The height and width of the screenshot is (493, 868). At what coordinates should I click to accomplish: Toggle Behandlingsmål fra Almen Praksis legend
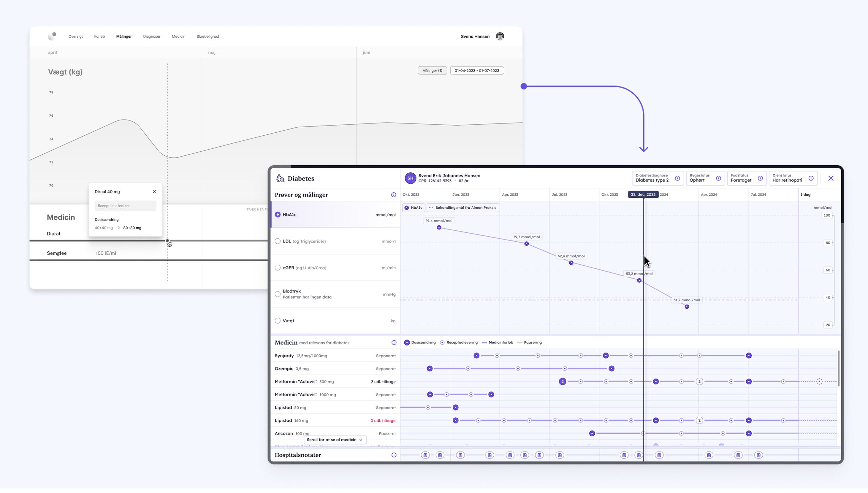pos(463,208)
